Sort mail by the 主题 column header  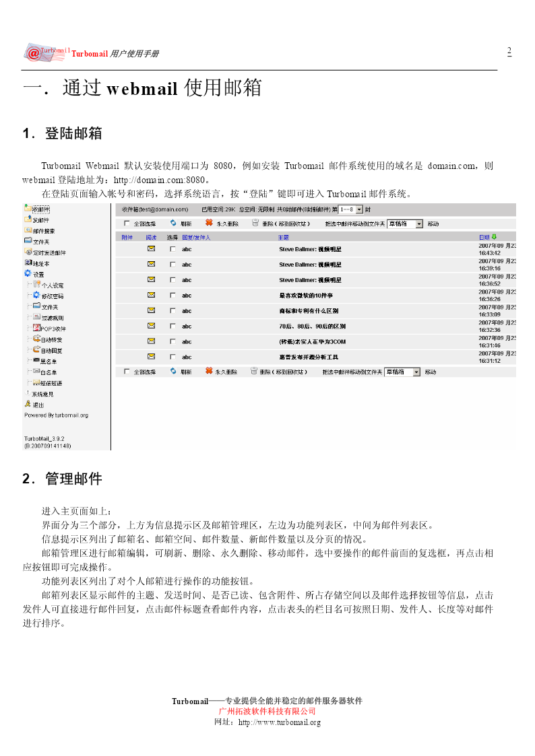point(283,237)
